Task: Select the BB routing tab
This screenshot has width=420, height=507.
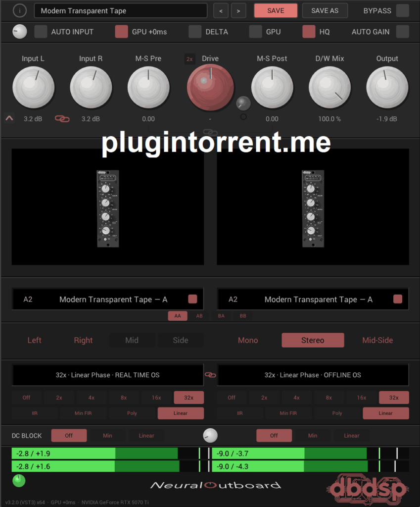Action: [x=243, y=316]
